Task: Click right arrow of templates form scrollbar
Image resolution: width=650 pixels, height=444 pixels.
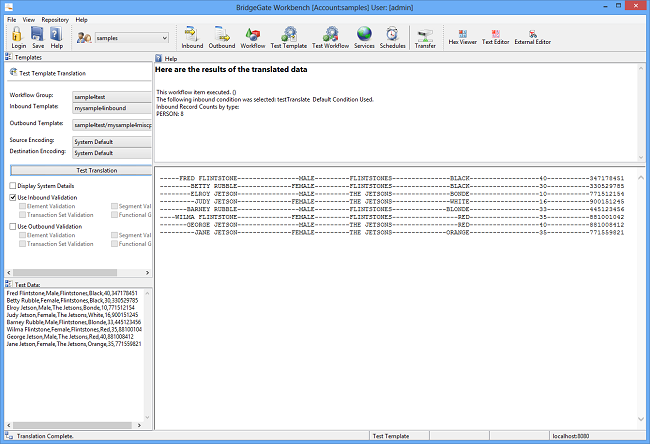Action: (x=147, y=272)
